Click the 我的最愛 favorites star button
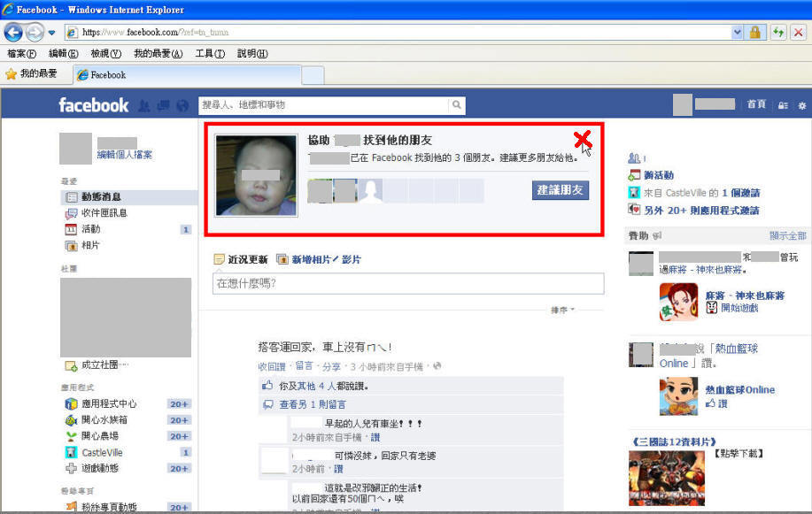The width and height of the screenshot is (812, 514). coord(31,74)
